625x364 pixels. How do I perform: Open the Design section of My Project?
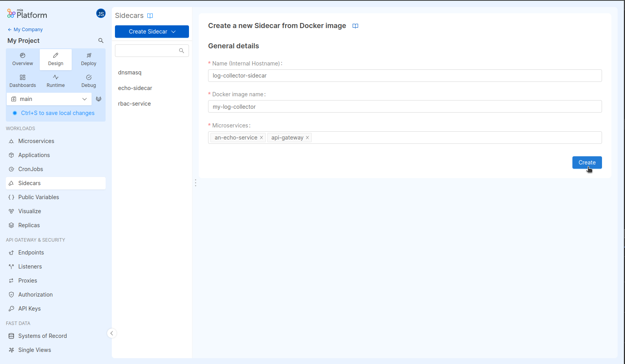[55, 59]
